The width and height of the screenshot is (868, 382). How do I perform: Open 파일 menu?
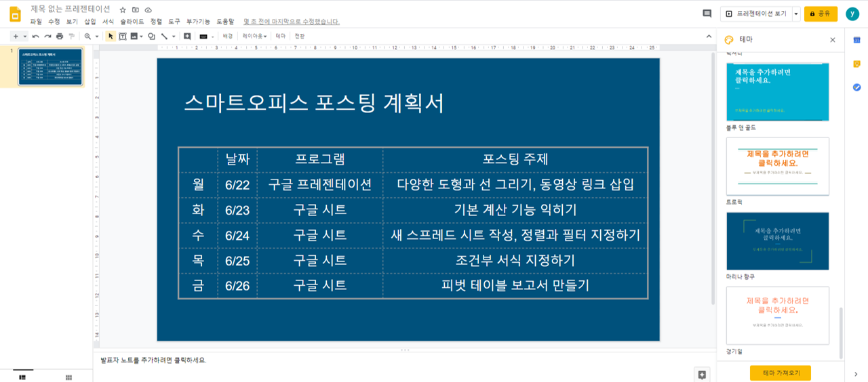click(x=36, y=22)
